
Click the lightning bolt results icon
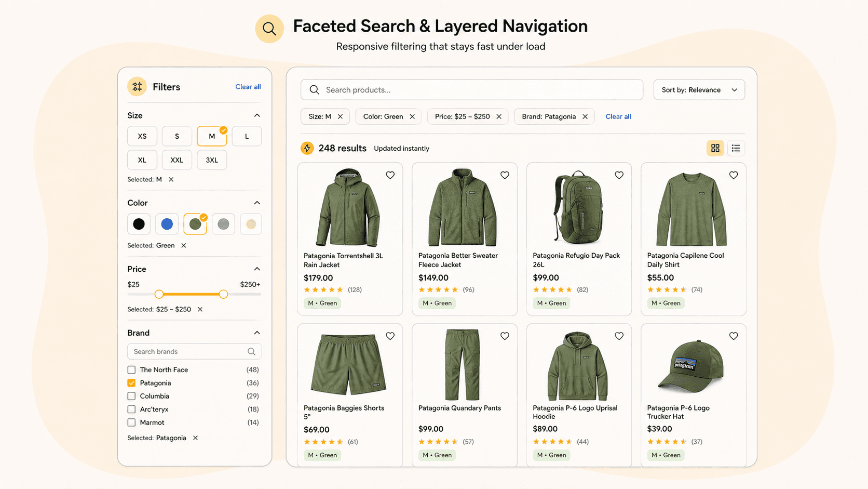tap(307, 148)
